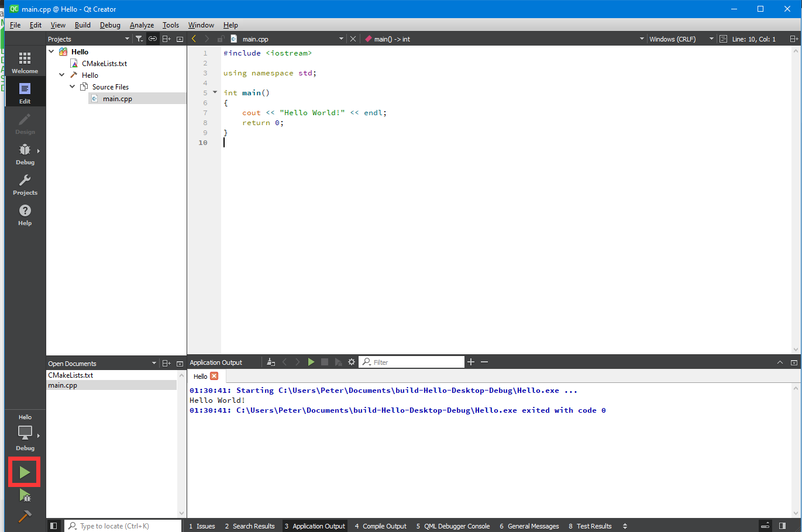Collapse the Source Files folder

tap(73, 87)
